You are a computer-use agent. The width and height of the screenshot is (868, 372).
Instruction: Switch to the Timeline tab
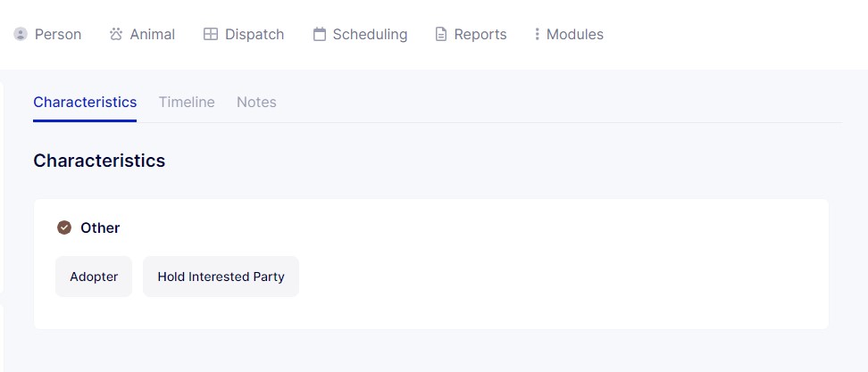(x=187, y=103)
